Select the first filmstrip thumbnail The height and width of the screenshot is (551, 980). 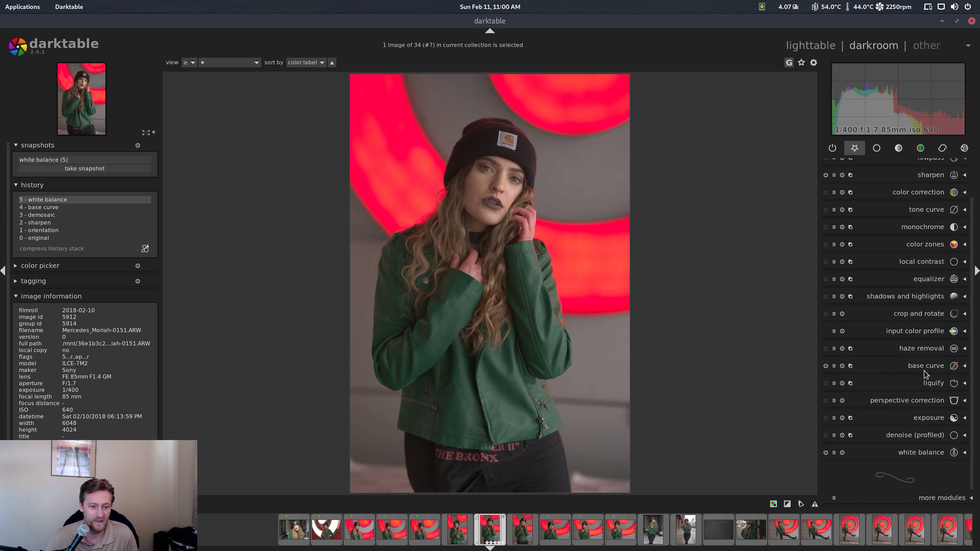(x=294, y=529)
